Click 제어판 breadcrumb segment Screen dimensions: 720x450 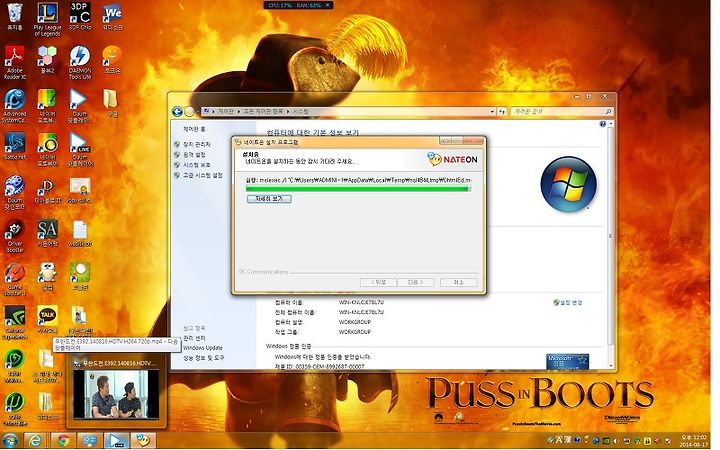click(x=225, y=112)
